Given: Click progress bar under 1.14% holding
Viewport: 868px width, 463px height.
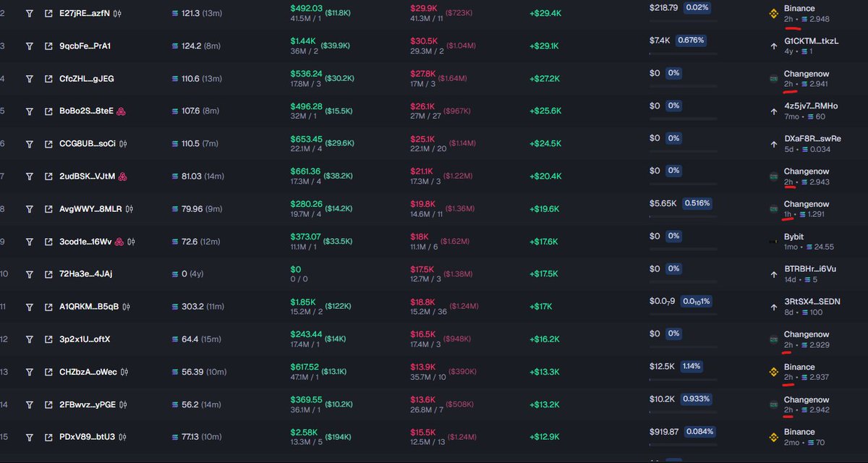Looking at the screenshot, I should (x=684, y=379).
